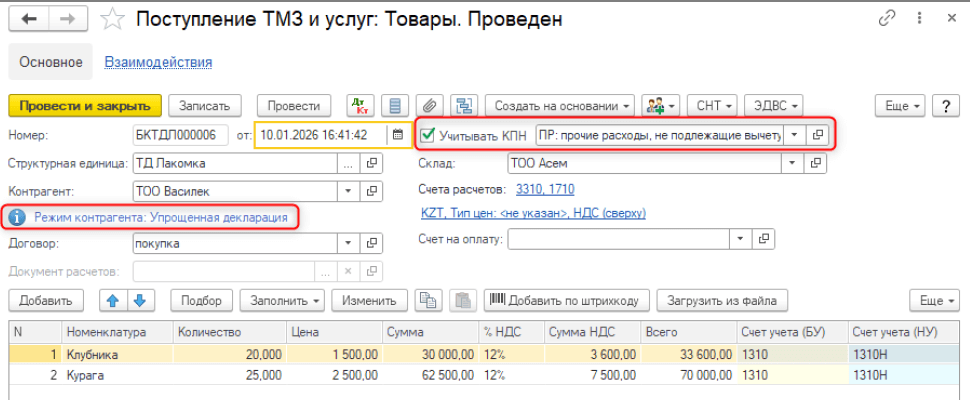Open the Создать на основании dropdown

point(562,106)
